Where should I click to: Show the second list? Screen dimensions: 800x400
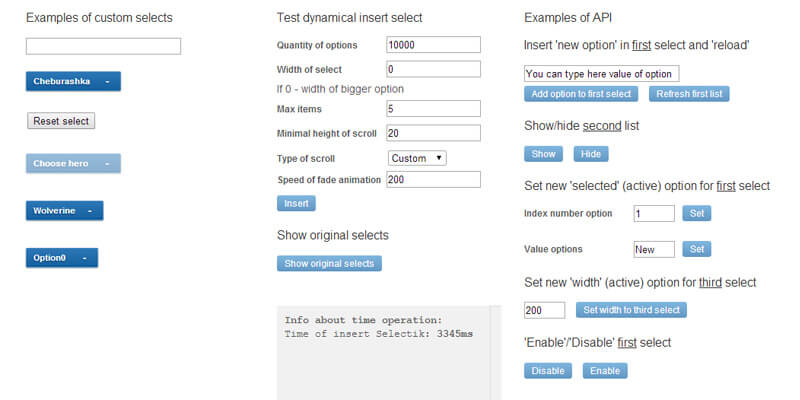(x=543, y=154)
